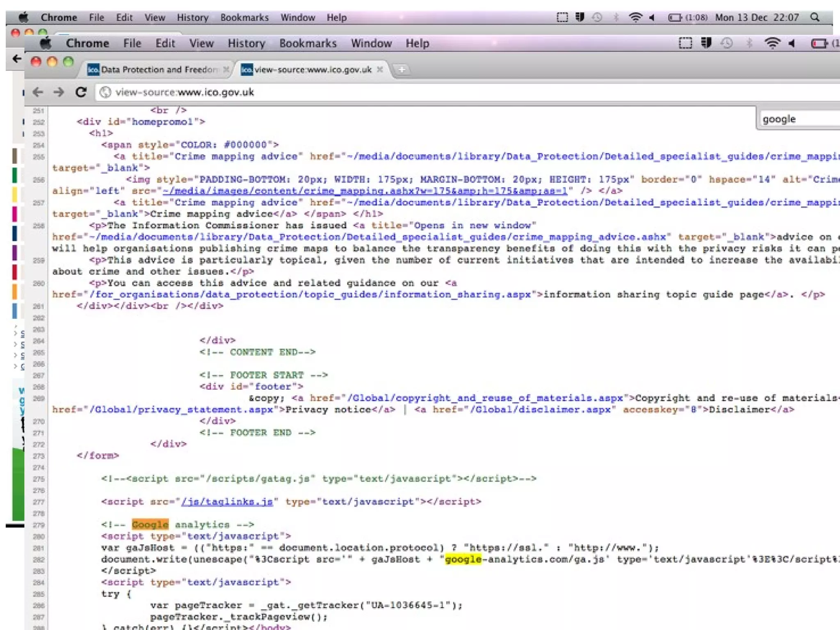Click the Time Machine icon in inner menu bar
Viewport: 840px width, 630px height.
tap(727, 43)
